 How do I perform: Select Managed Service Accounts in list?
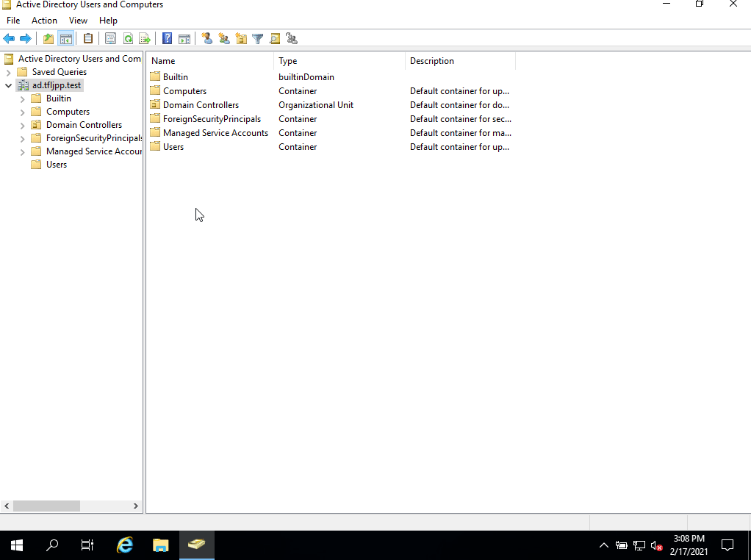pyautogui.click(x=215, y=133)
